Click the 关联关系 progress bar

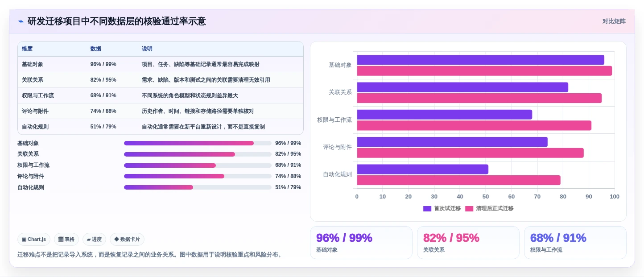tap(198, 154)
